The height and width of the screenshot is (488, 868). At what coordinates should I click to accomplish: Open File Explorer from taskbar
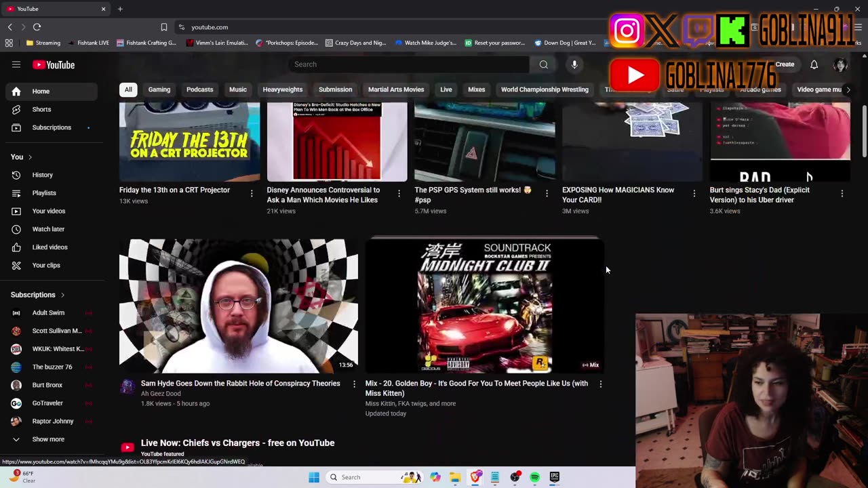click(x=455, y=477)
